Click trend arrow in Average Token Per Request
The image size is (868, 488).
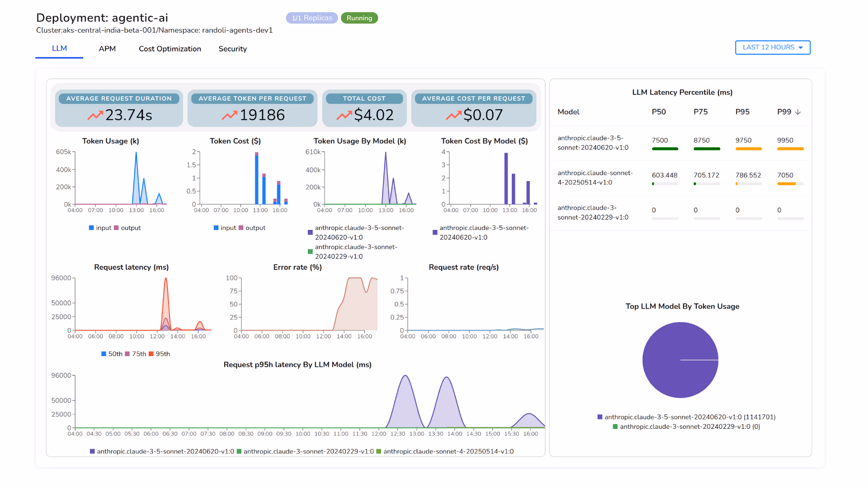tap(229, 116)
